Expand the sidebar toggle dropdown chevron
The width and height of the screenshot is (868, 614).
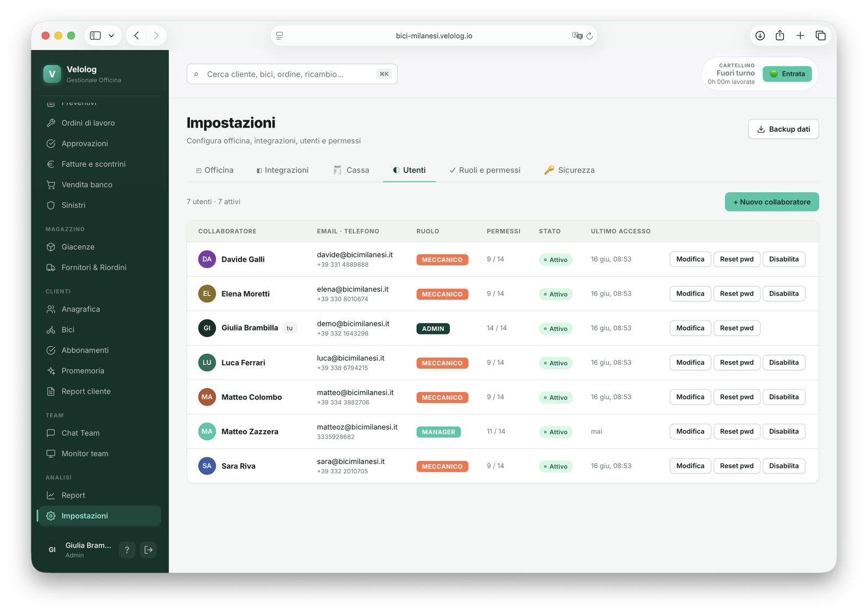click(111, 36)
